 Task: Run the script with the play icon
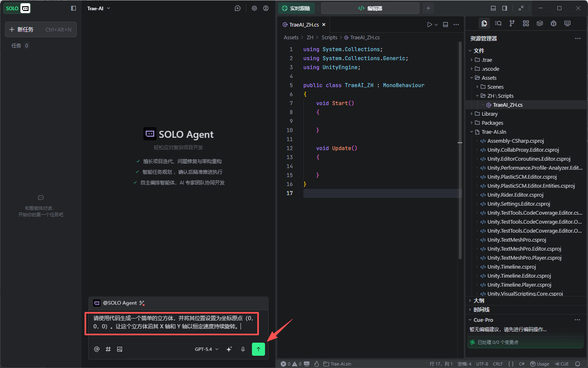tap(430, 25)
